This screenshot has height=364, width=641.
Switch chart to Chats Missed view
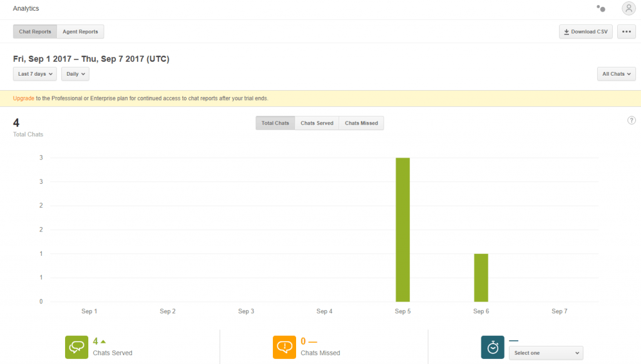pyautogui.click(x=361, y=123)
